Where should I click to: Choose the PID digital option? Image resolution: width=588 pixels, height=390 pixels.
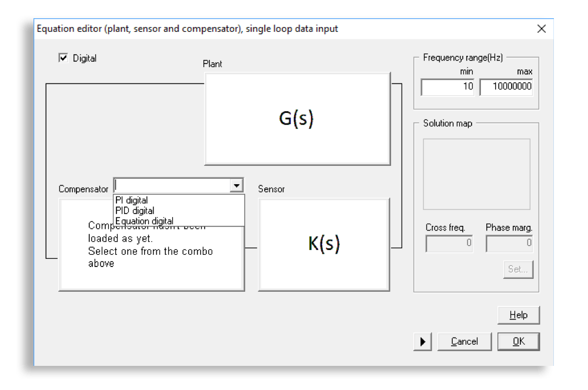coord(135,211)
